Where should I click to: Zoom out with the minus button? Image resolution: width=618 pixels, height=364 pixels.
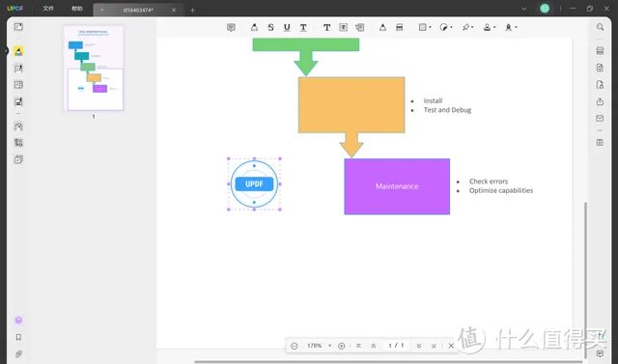click(x=294, y=346)
